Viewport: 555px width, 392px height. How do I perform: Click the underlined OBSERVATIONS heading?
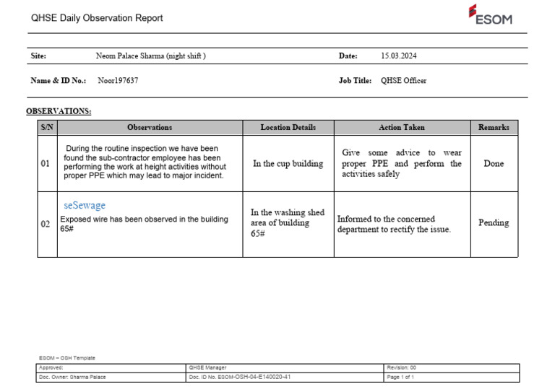[59, 111]
